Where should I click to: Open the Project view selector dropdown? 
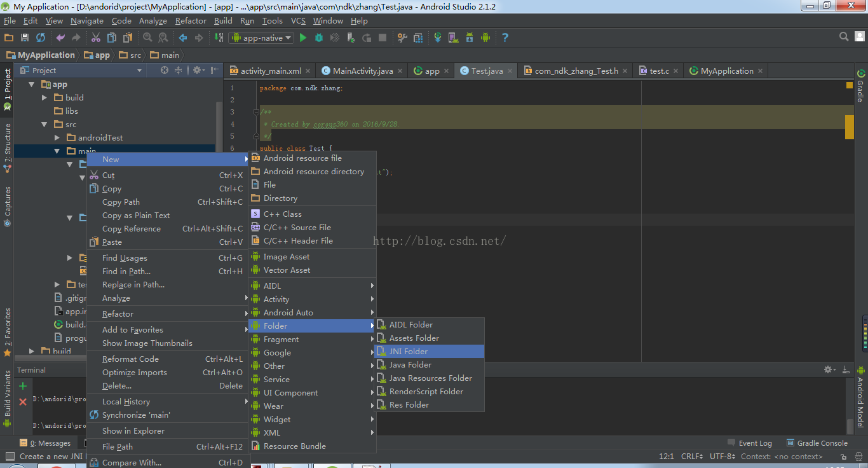(x=139, y=71)
